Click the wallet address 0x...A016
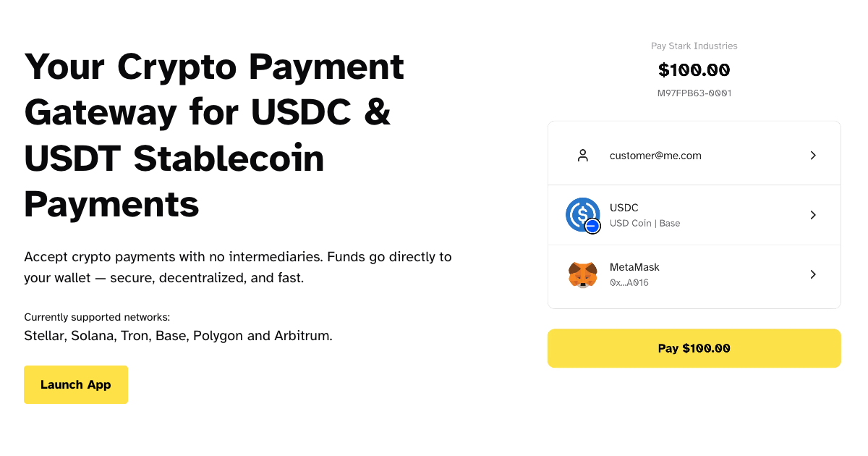868x456 pixels. 629,283
